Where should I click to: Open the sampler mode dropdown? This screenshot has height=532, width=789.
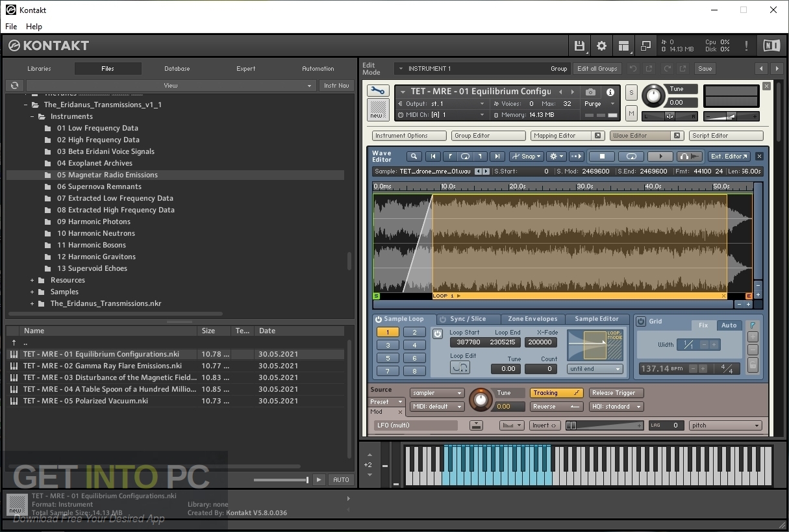437,393
